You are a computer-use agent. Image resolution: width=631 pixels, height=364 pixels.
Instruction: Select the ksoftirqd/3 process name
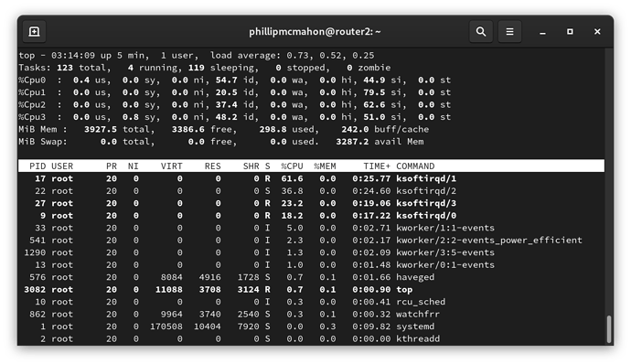tap(426, 203)
